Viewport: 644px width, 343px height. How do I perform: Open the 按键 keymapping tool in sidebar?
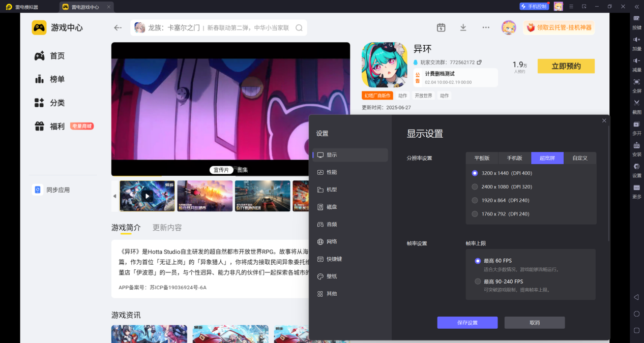pos(636,22)
